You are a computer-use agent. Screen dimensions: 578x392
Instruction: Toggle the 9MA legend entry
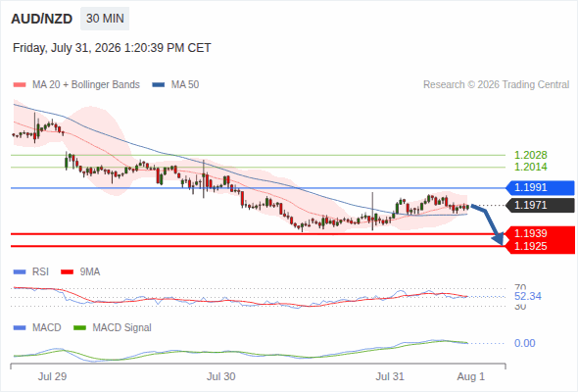(80, 272)
